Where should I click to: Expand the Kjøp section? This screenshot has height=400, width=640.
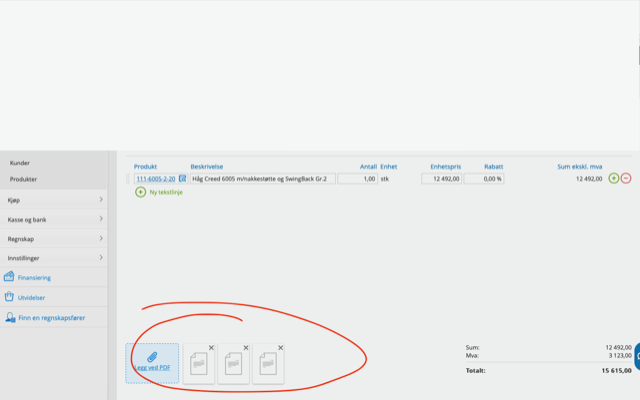pos(53,200)
